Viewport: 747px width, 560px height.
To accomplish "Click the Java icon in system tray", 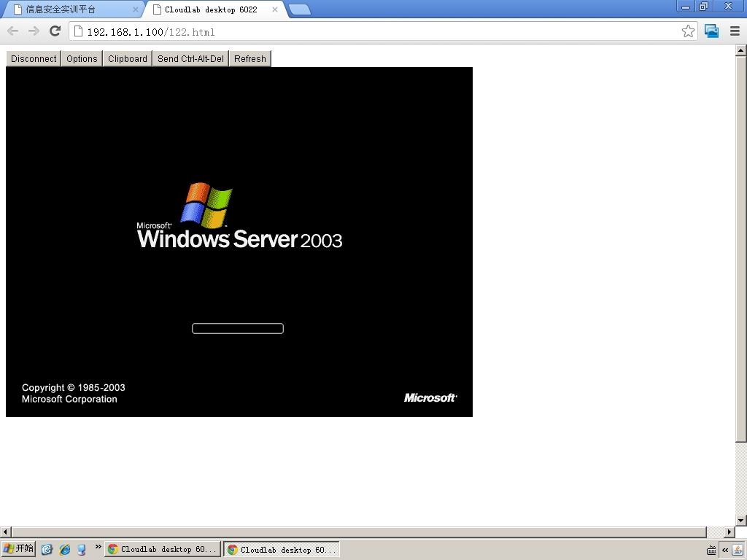I will click(x=738, y=550).
